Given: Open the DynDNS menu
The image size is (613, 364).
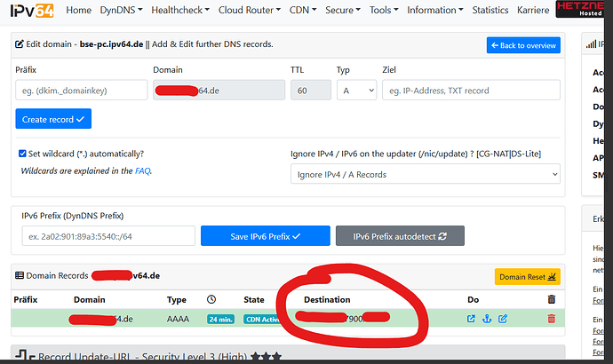Looking at the screenshot, I should click(x=130, y=11).
